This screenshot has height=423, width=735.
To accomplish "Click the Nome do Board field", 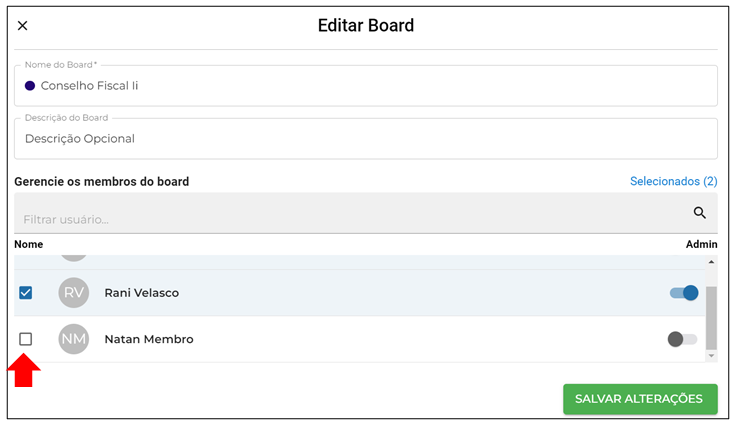I will [366, 85].
